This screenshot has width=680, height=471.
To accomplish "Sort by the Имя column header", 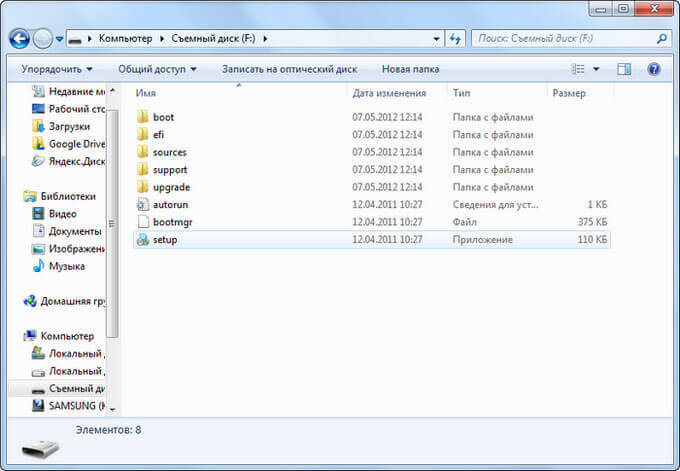I will tap(146, 93).
